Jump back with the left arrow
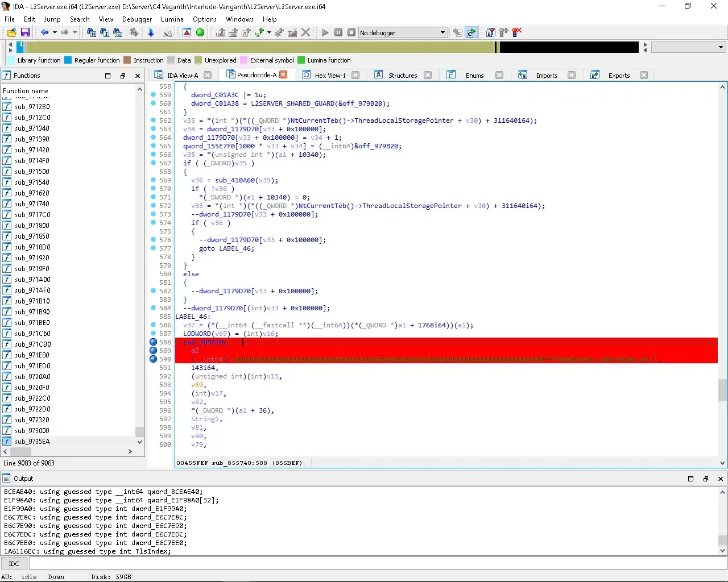728x582 pixels. 44,32
